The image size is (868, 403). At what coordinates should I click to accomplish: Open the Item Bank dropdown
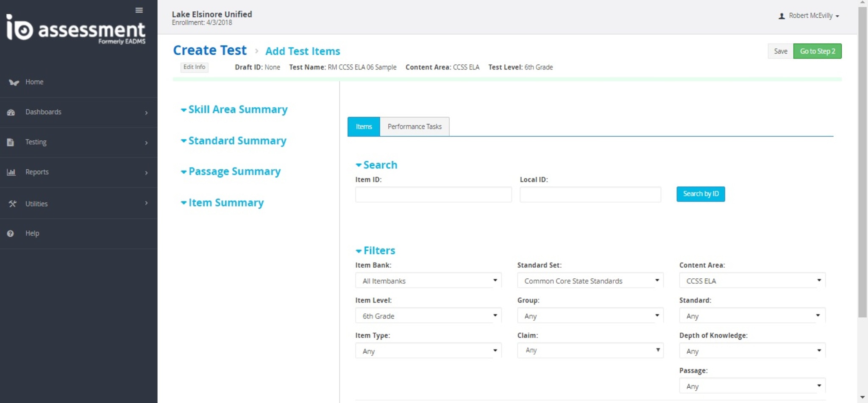[x=428, y=281]
